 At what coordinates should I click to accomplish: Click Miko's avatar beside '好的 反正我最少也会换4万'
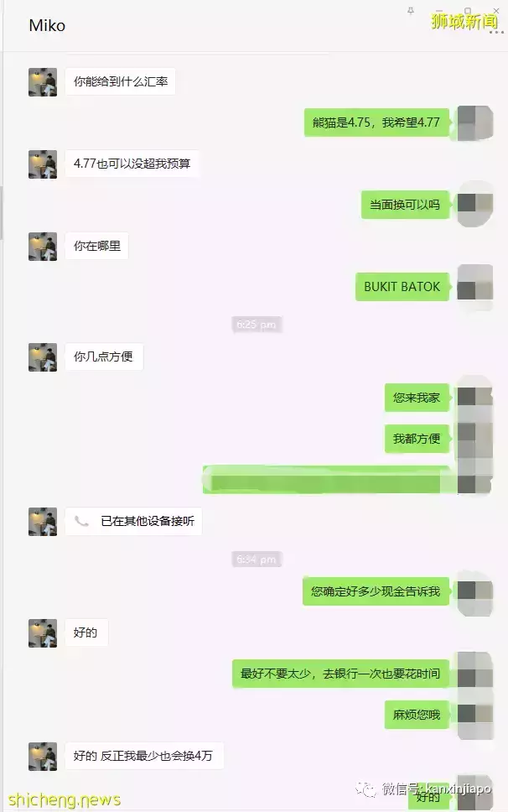(x=43, y=757)
